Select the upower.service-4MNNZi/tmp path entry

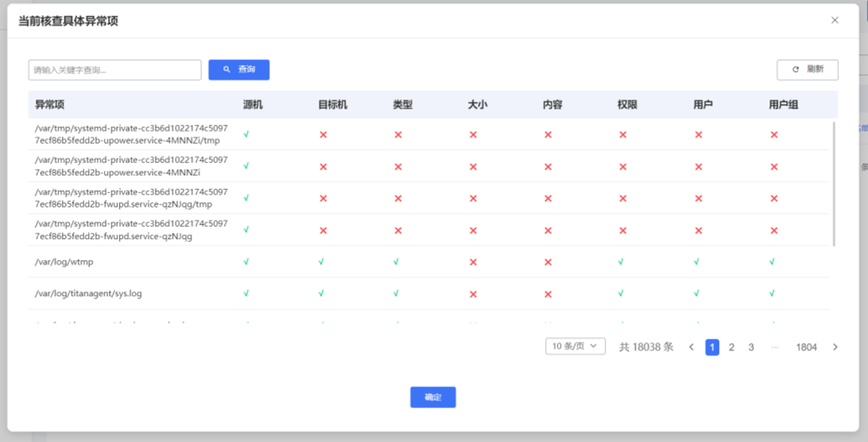point(131,134)
